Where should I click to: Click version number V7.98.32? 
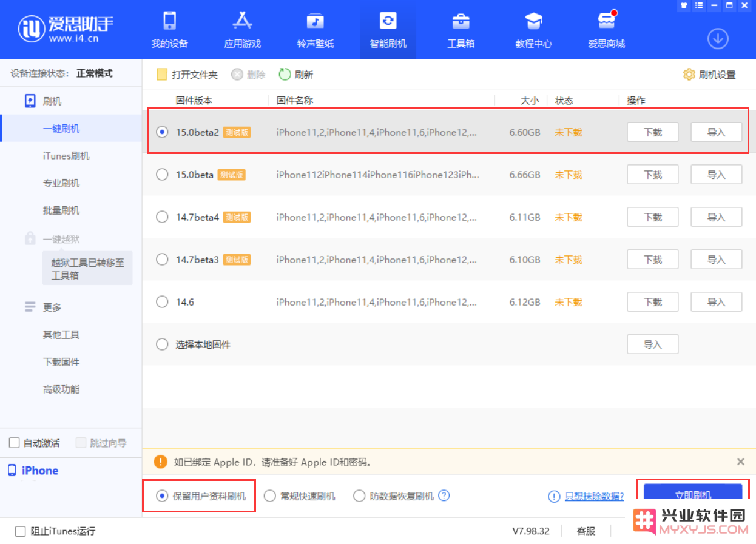coord(531,531)
